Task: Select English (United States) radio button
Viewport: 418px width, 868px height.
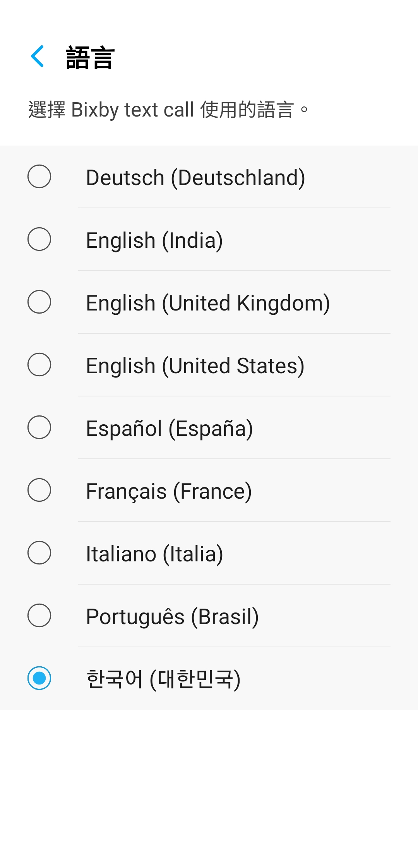Action: coord(39,365)
